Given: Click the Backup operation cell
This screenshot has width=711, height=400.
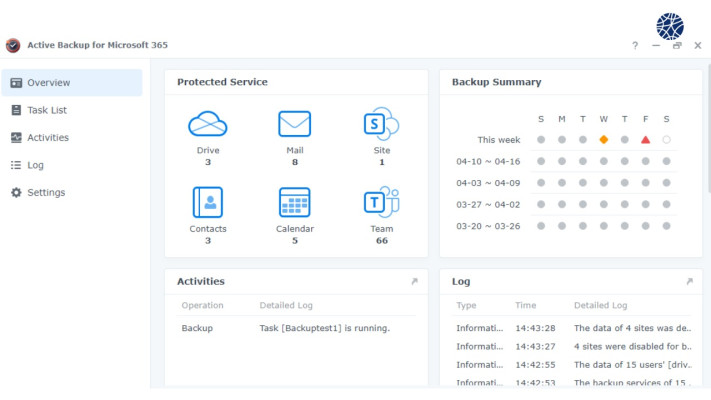Looking at the screenshot, I should [x=197, y=328].
